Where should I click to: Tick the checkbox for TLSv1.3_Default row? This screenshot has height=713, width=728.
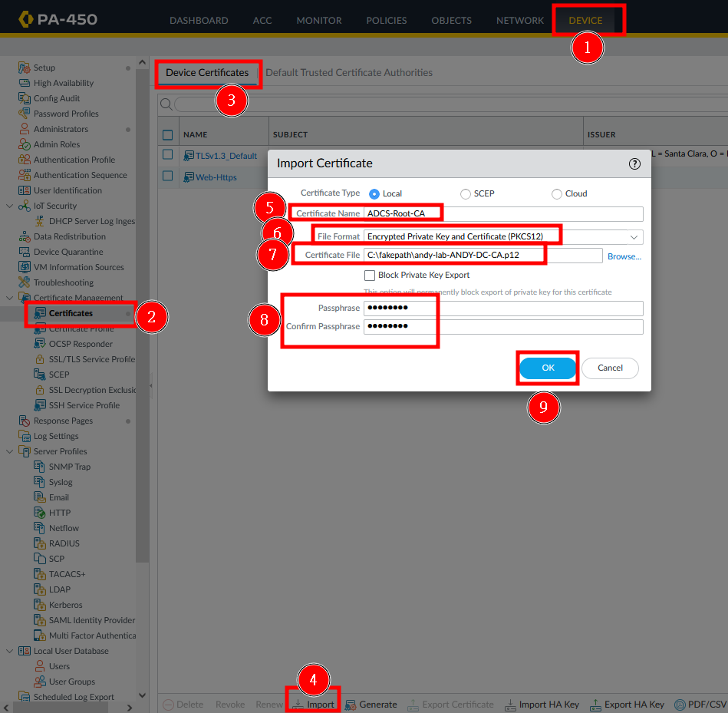(x=167, y=154)
